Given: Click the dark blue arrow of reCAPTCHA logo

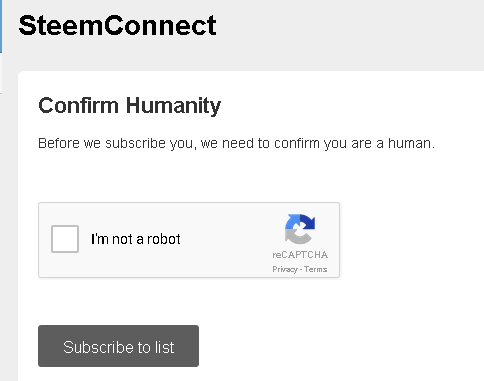Looking at the screenshot, I should coord(308,222).
